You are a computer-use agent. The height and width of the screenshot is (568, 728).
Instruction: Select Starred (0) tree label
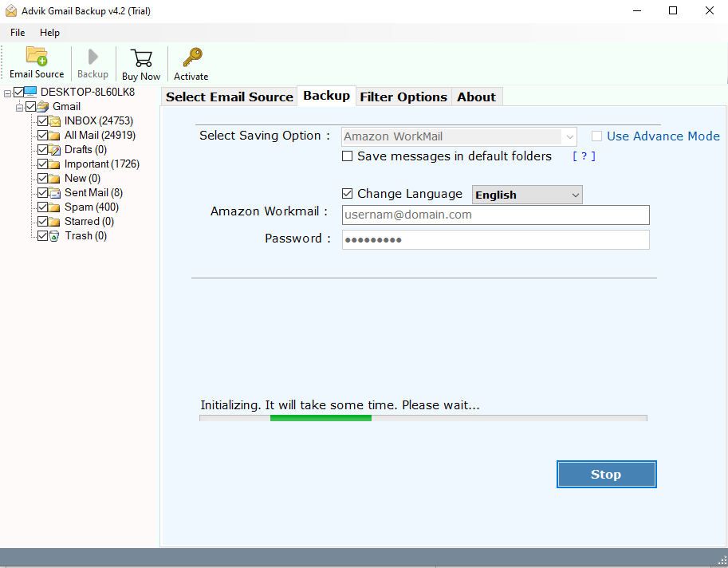(x=89, y=222)
